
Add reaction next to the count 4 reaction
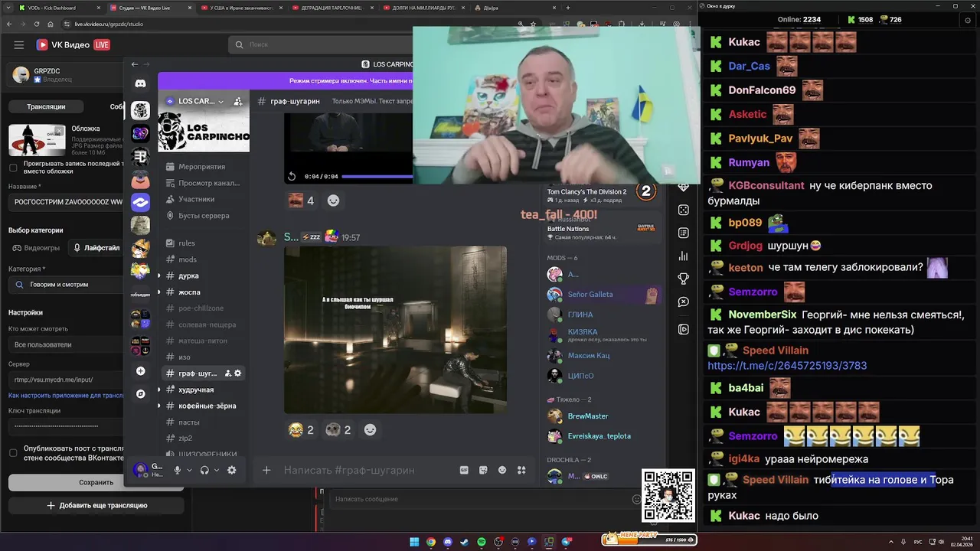tap(333, 201)
